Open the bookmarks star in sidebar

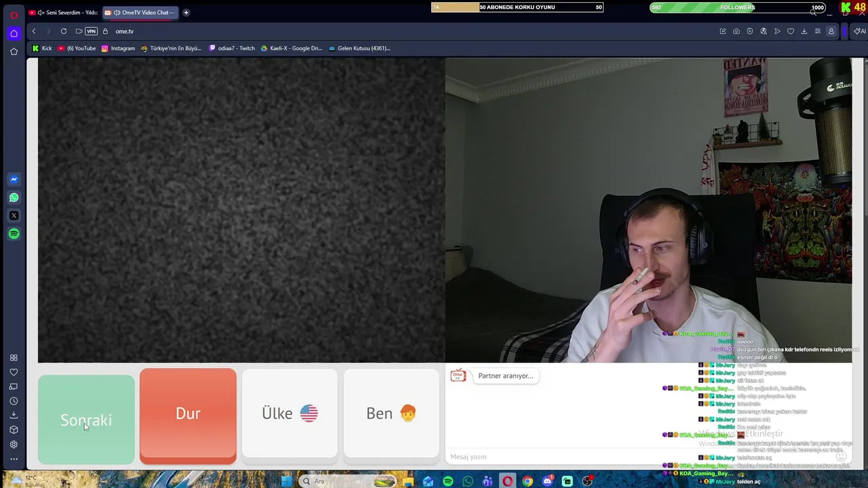(x=14, y=52)
